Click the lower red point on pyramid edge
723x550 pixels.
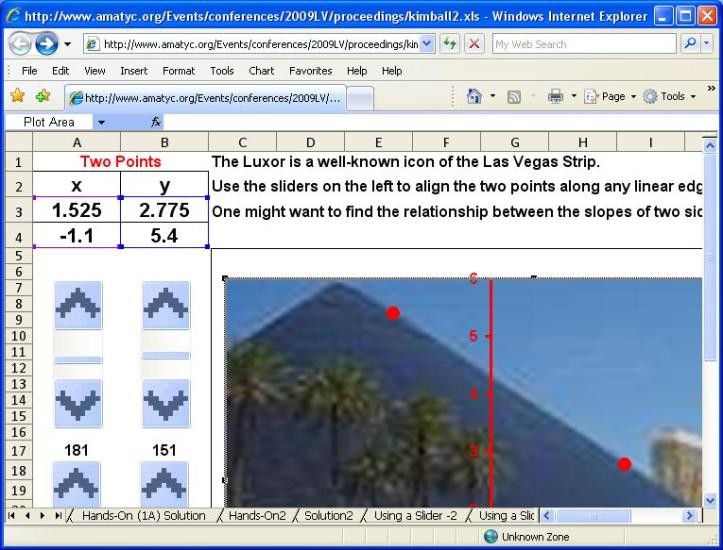[x=624, y=464]
